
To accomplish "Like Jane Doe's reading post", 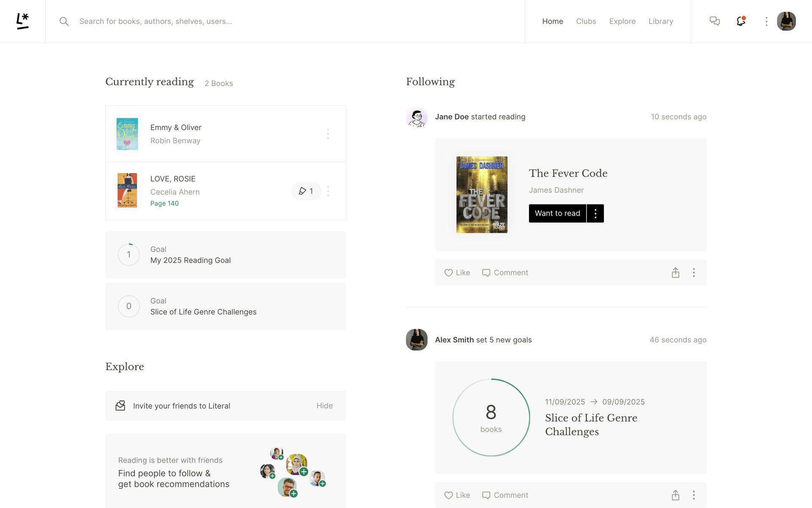I will 457,273.
